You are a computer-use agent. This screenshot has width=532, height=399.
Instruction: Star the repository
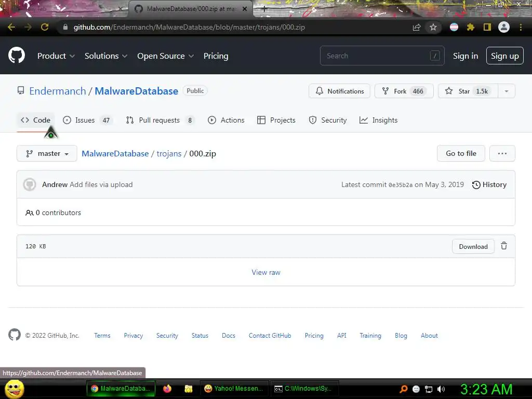[x=468, y=91]
